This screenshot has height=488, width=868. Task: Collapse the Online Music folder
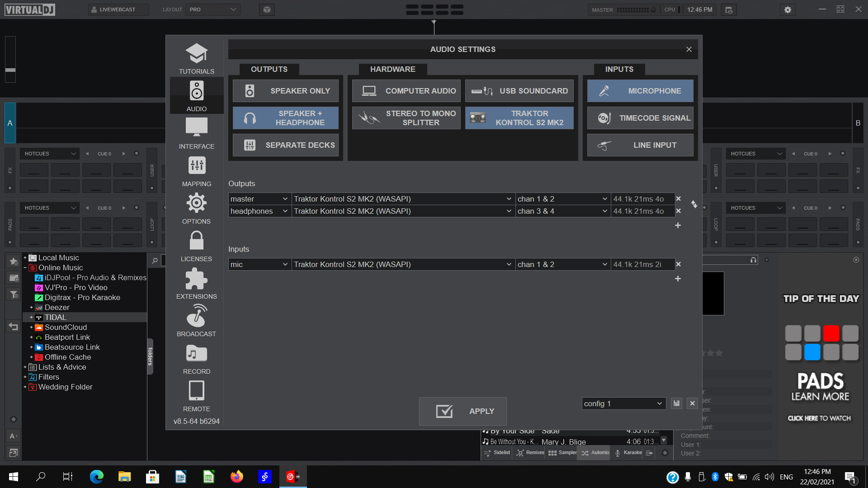click(25, 268)
